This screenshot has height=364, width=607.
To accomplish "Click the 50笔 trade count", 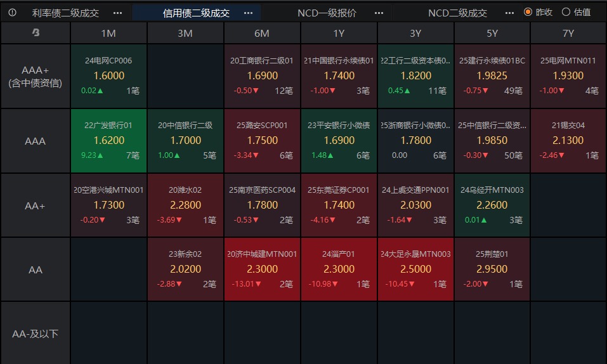I will (x=513, y=155).
